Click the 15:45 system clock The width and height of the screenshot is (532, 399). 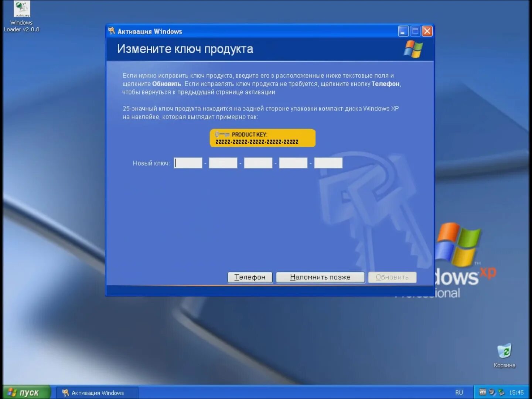coord(516,392)
